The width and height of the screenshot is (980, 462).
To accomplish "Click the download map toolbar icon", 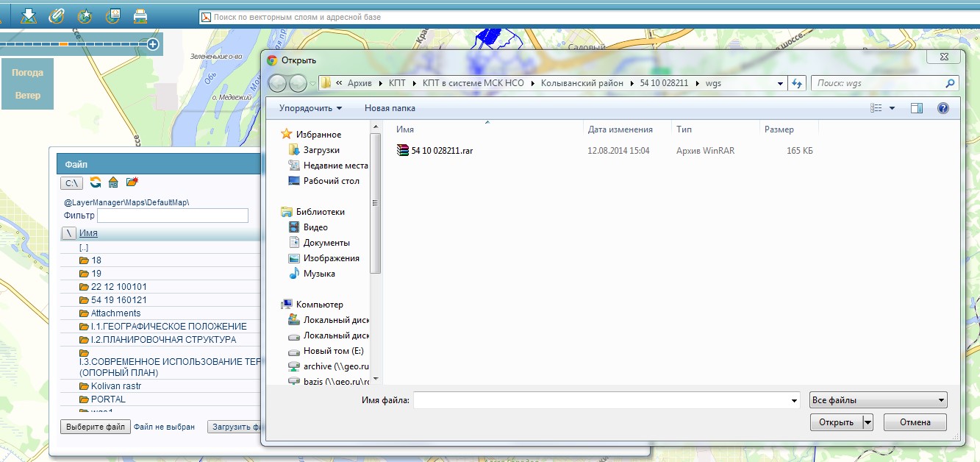I will 29,15.
